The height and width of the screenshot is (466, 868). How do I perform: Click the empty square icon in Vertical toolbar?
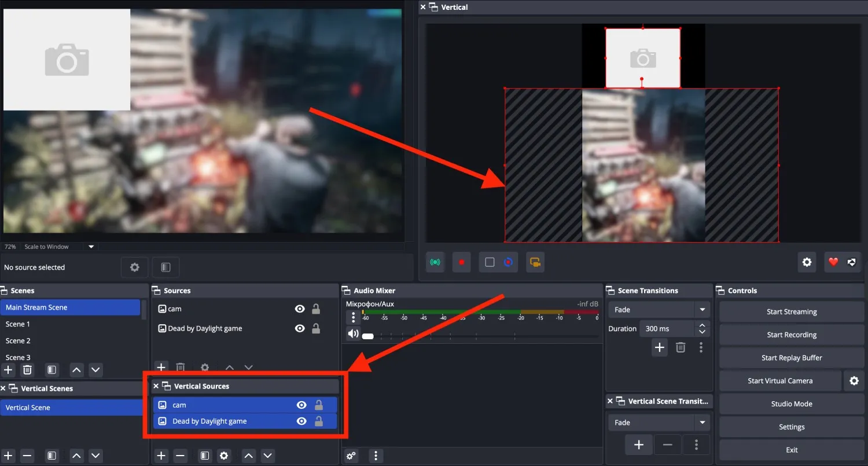tap(490, 262)
